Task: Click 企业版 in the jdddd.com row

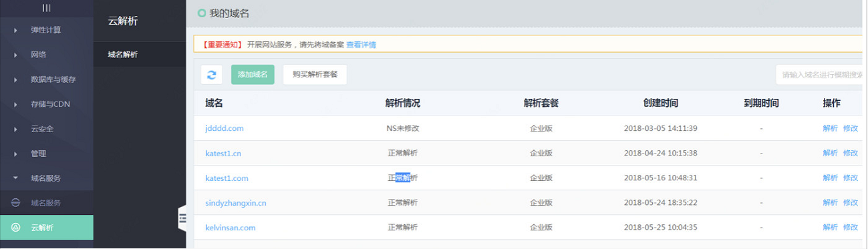Action: (x=541, y=128)
